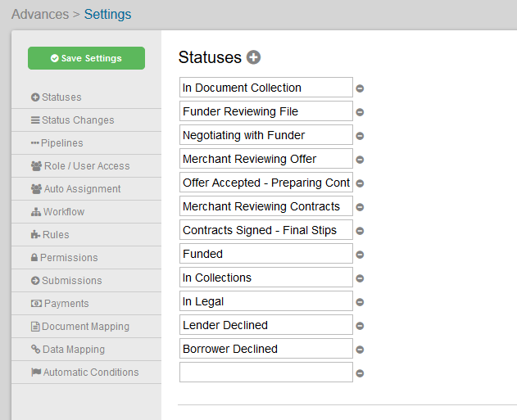Delete the Negotiating with Funder status
The height and width of the screenshot is (420, 517).
pos(360,136)
